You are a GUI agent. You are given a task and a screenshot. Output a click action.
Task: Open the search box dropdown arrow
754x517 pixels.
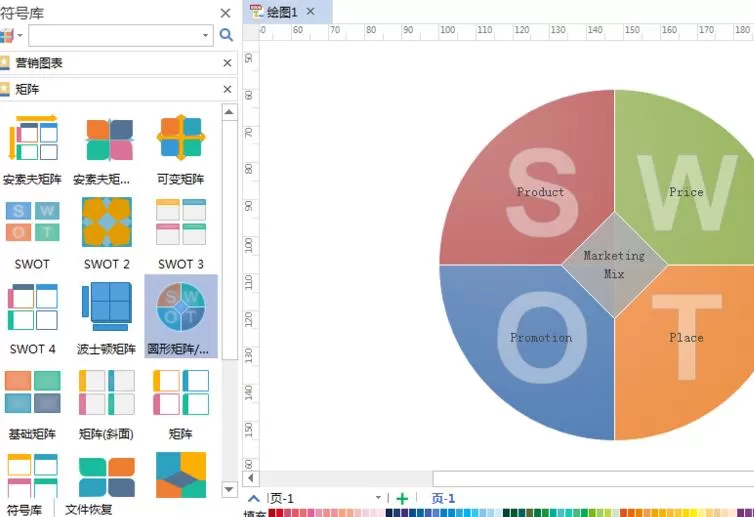tap(205, 36)
